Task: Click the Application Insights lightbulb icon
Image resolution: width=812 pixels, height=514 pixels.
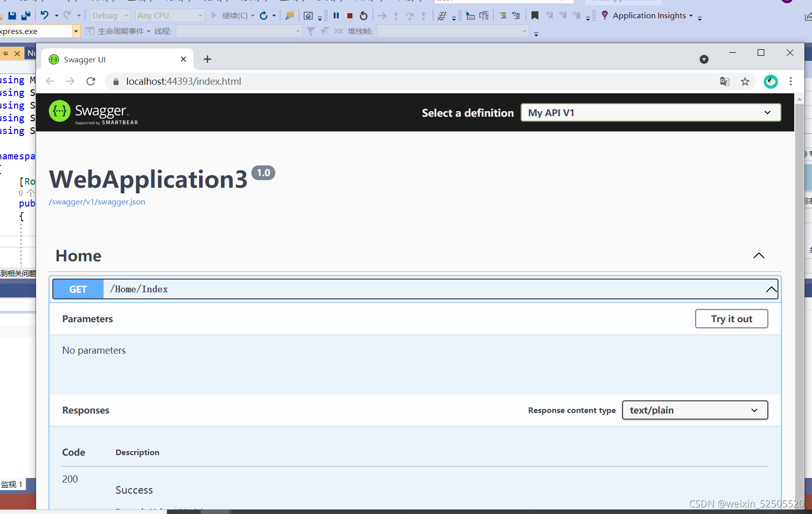Action: (605, 15)
